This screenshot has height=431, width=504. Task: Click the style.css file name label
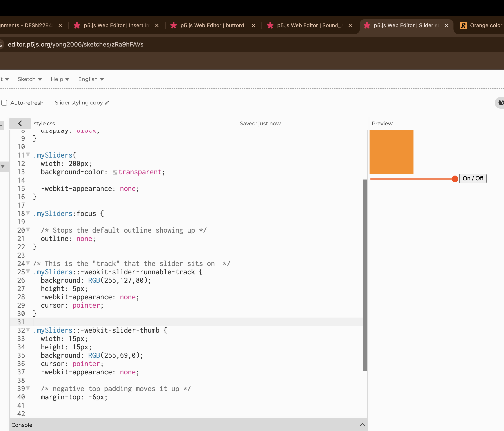(44, 123)
